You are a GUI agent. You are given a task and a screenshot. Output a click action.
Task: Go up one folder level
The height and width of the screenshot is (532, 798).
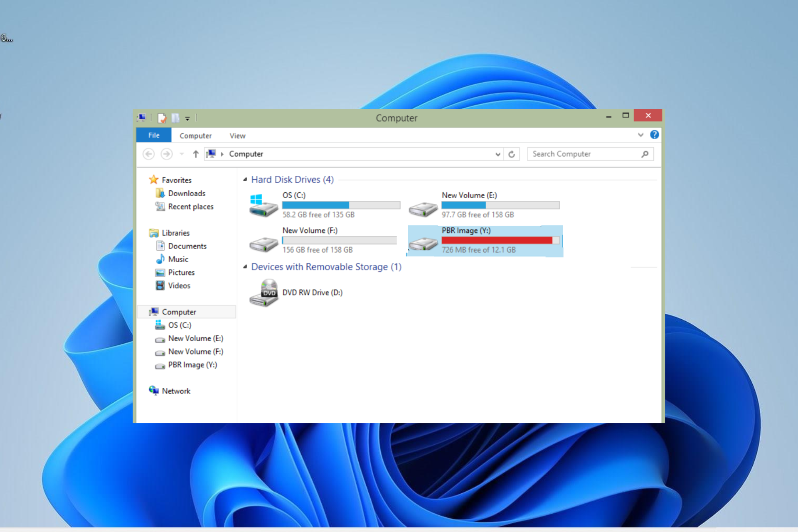click(x=196, y=154)
